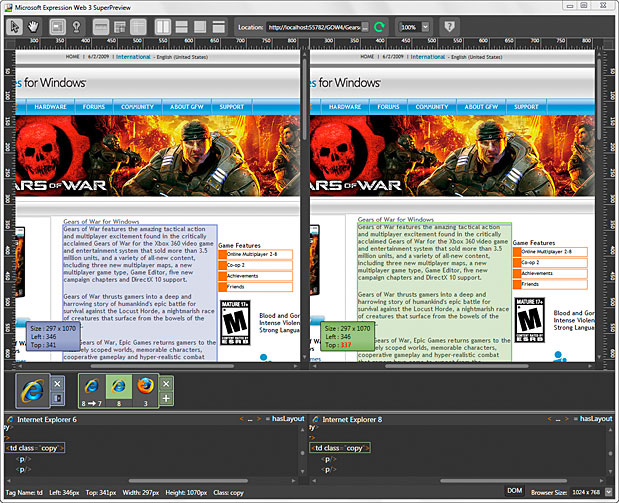
Task: Expand the Browser Size 1024 x 768 dropdown
Action: tap(609, 493)
